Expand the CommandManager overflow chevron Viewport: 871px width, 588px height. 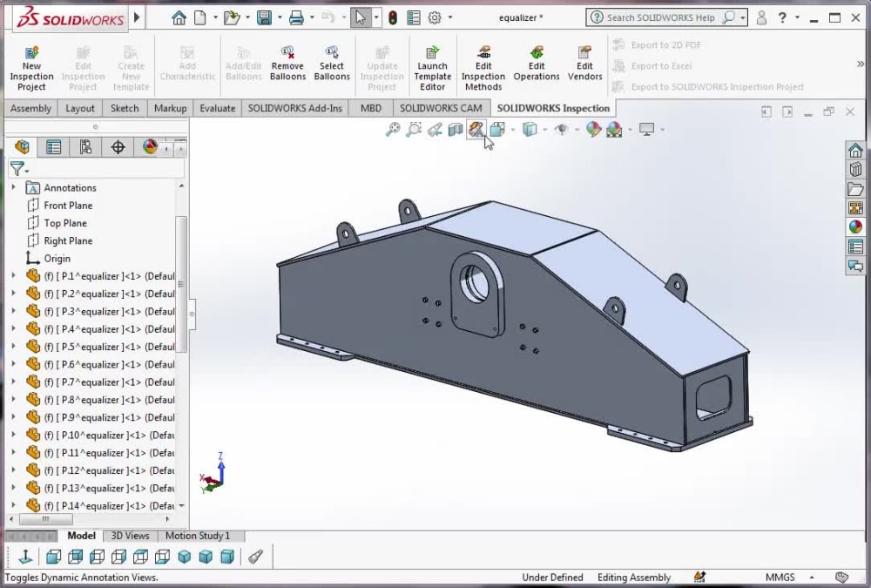pyautogui.click(x=861, y=64)
